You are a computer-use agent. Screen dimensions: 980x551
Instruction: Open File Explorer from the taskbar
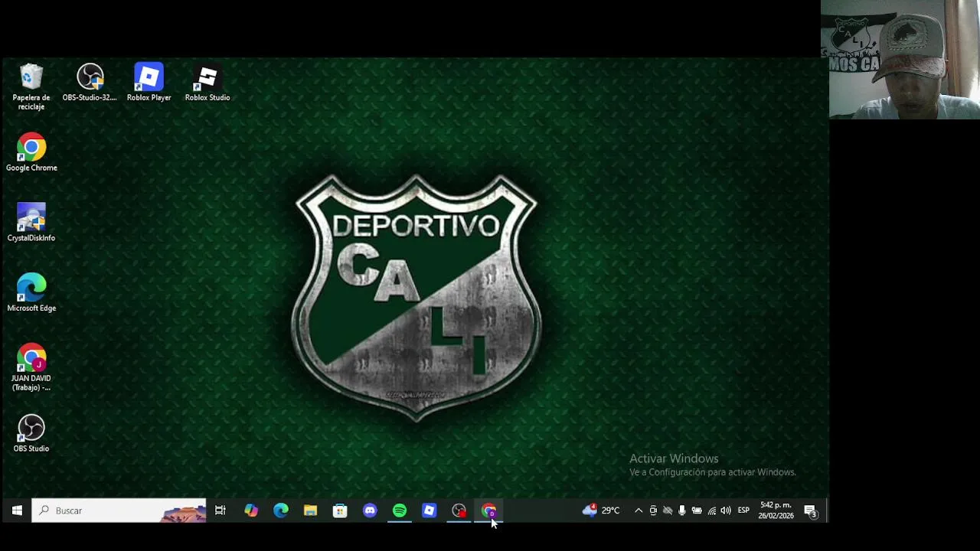(310, 510)
